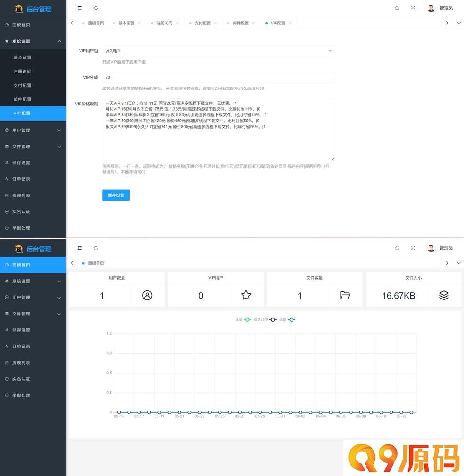Open tab options dropdown on dashboard screen
Image resolution: width=464 pixels, height=476 pixels.
click(458, 263)
